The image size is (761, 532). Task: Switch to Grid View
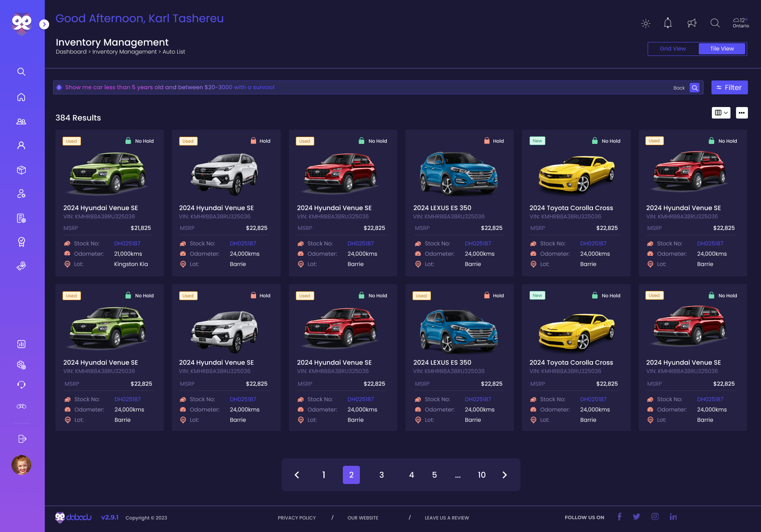click(673, 49)
